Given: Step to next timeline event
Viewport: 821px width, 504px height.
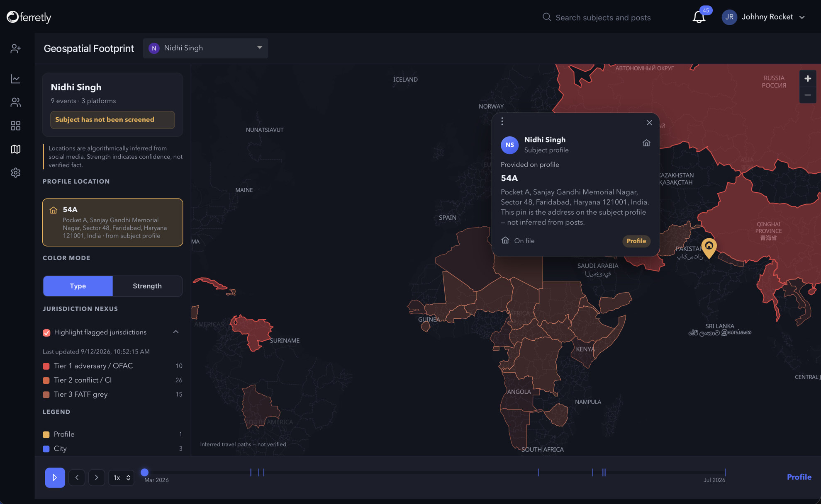Looking at the screenshot, I should (x=97, y=477).
